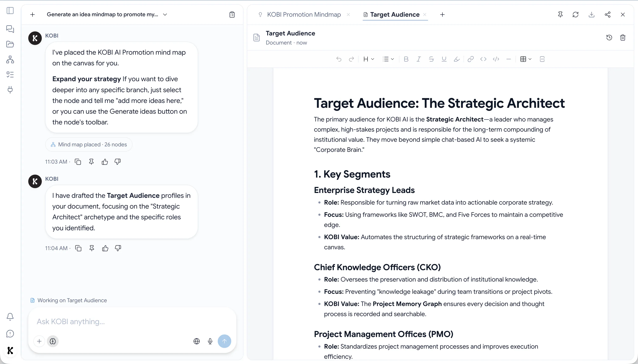
Task: Insert a code block
Action: point(496,59)
